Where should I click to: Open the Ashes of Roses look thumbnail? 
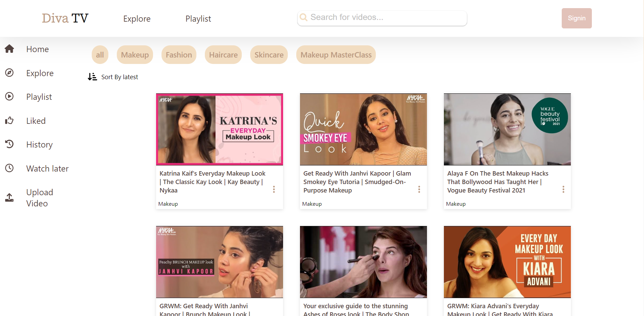coord(363,262)
